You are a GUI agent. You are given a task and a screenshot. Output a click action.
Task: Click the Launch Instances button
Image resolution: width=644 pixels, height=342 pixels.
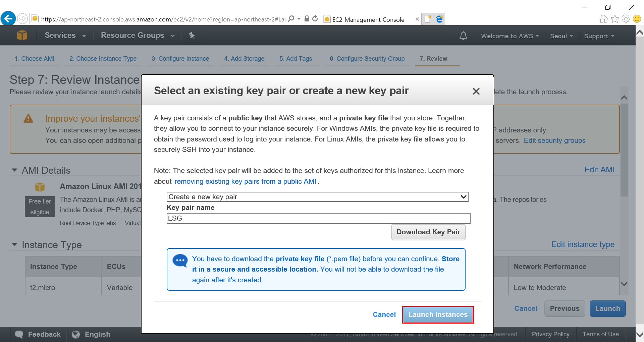438,315
